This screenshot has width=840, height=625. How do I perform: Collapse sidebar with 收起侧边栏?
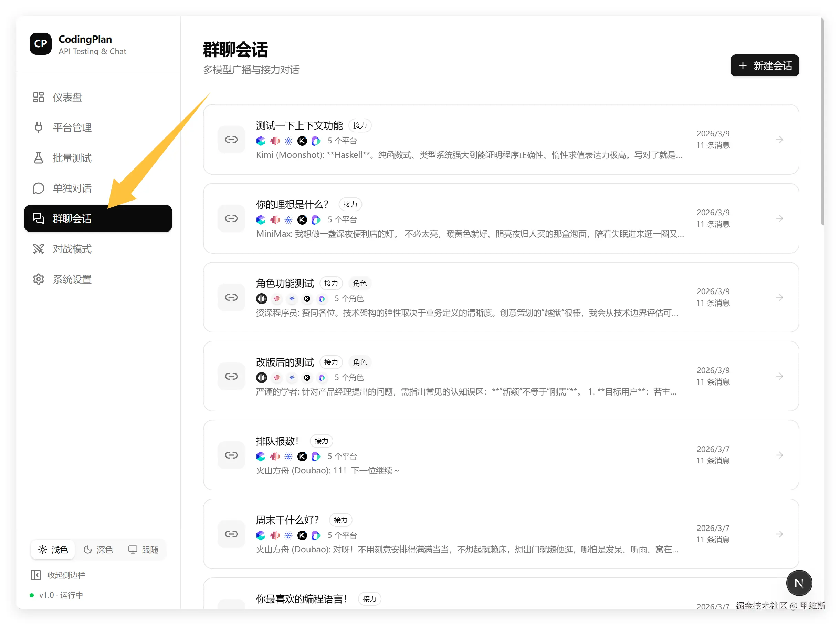pyautogui.click(x=58, y=575)
